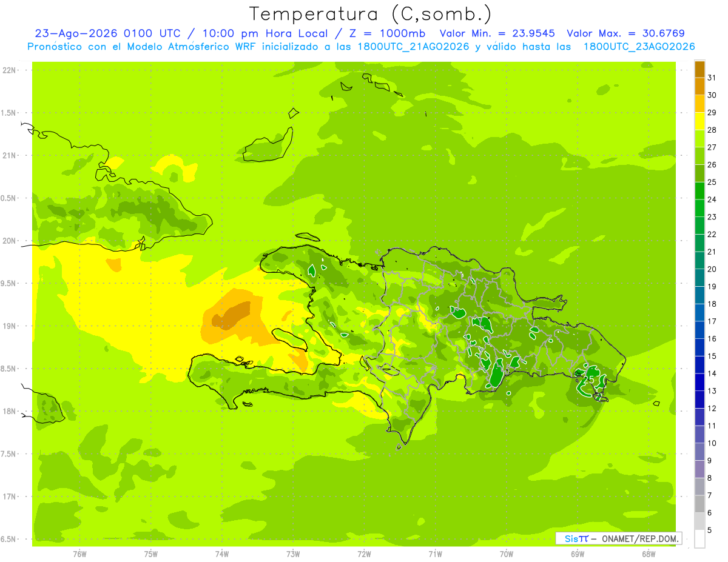Screen dimensions: 728x562
Task: Click the '71W' longitude axis label
Action: coord(435,554)
